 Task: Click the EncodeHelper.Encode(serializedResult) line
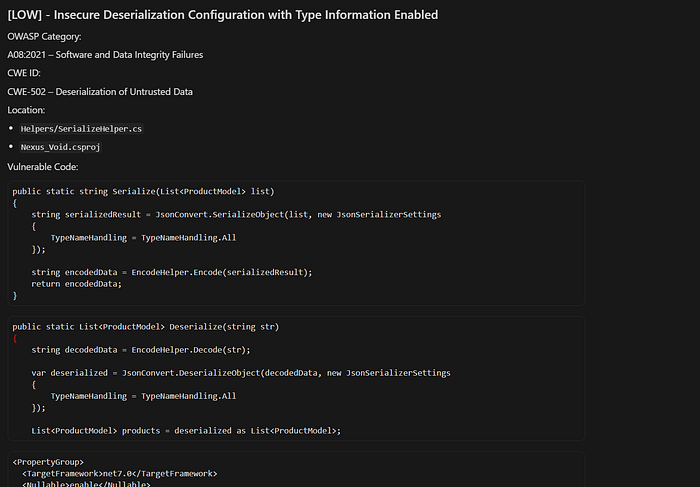coord(172,272)
